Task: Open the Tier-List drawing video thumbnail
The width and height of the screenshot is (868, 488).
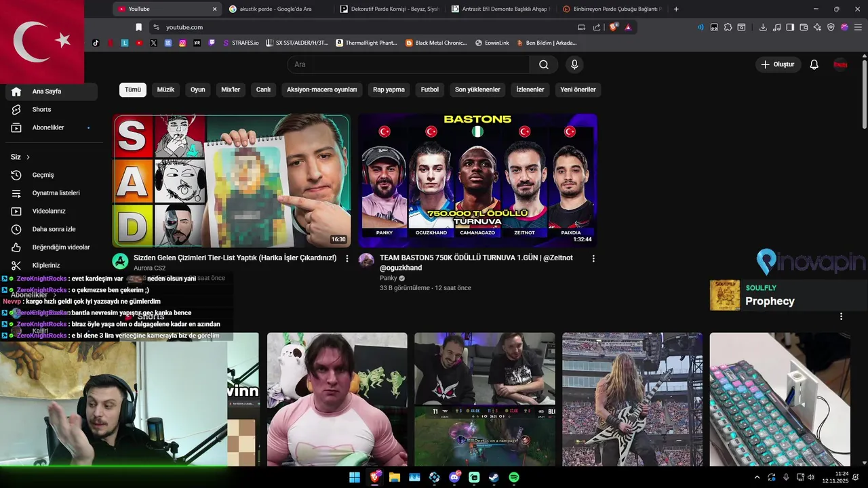Action: point(231,180)
